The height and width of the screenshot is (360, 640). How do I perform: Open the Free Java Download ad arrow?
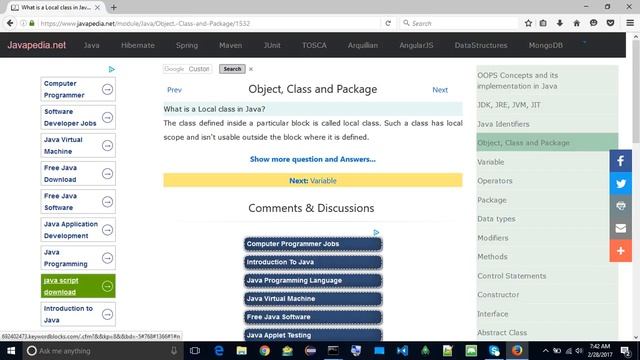[x=107, y=173]
